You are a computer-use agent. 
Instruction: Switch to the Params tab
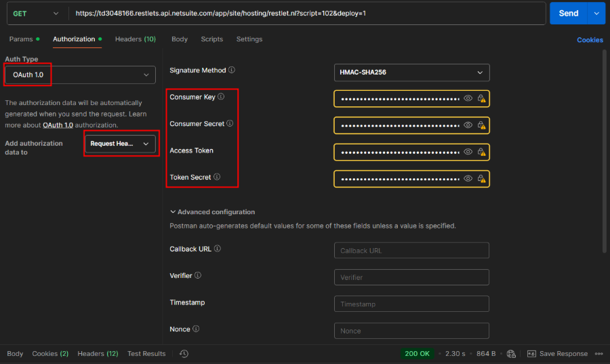pos(21,39)
